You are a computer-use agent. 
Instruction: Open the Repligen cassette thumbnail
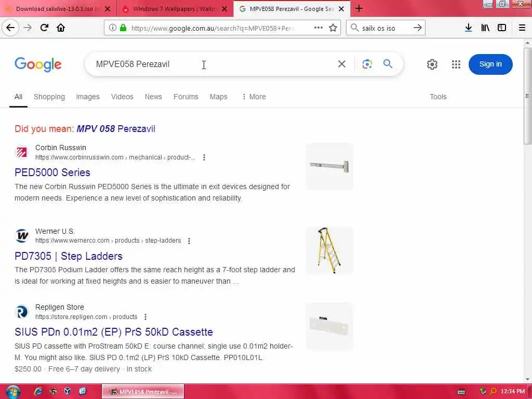click(329, 326)
